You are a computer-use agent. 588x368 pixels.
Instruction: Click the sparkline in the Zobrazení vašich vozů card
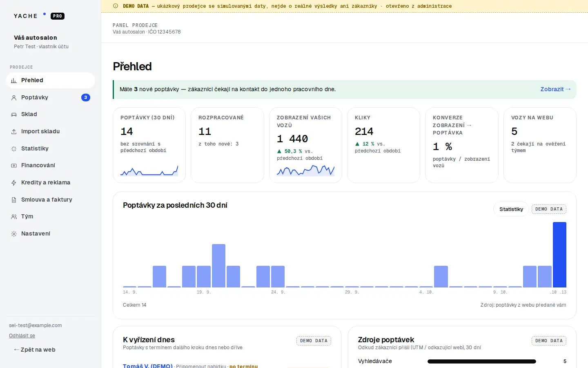(x=305, y=171)
